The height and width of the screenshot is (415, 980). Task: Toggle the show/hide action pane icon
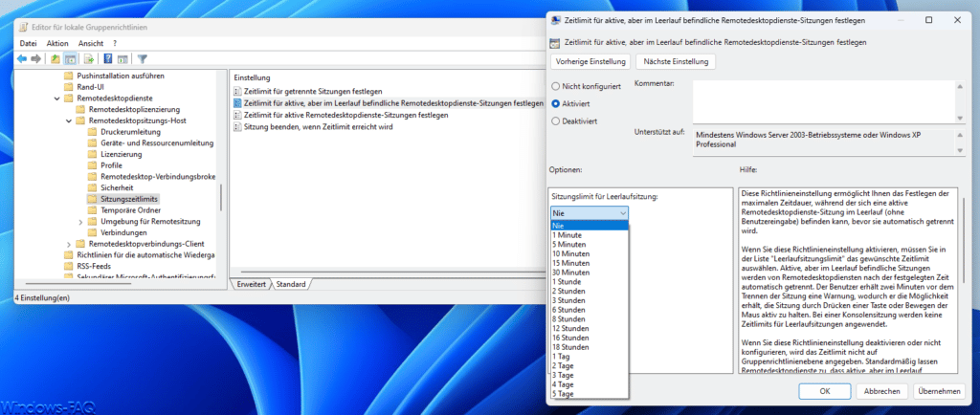coord(122,58)
